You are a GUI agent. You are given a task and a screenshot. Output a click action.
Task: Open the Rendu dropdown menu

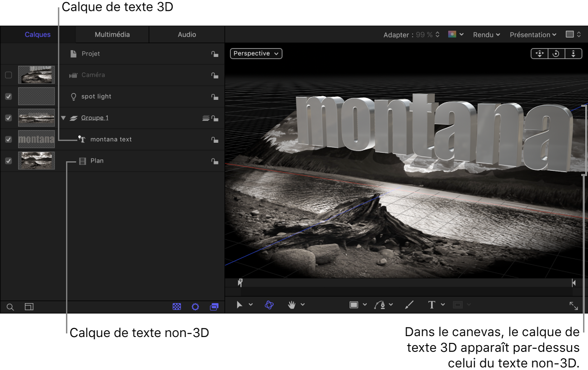(486, 34)
